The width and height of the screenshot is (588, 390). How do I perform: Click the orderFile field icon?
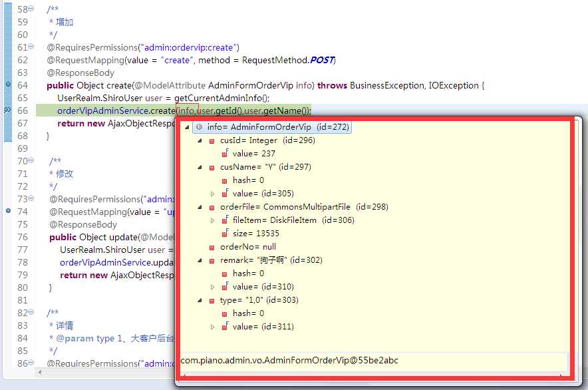click(x=212, y=207)
